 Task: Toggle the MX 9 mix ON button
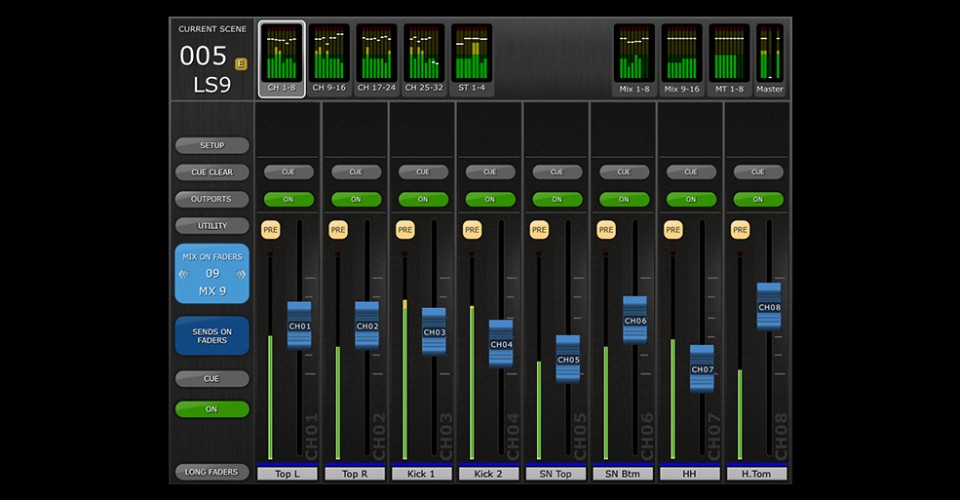pyautogui.click(x=212, y=409)
